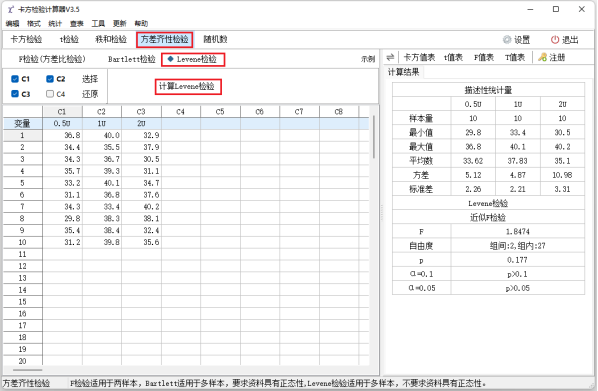This screenshot has width=598, height=391.
Task: Switch to the 秩和检验 tab
Action: 111,39
